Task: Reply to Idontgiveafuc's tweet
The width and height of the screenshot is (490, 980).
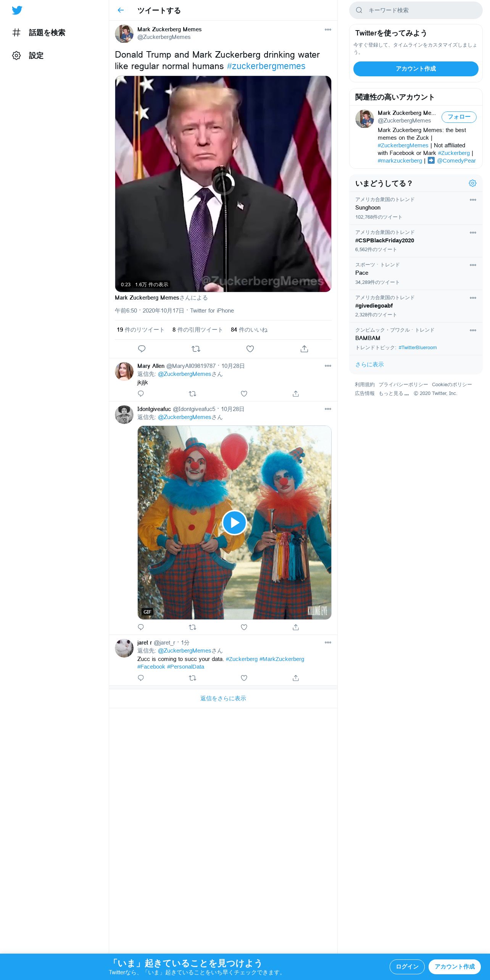Action: [x=141, y=627]
